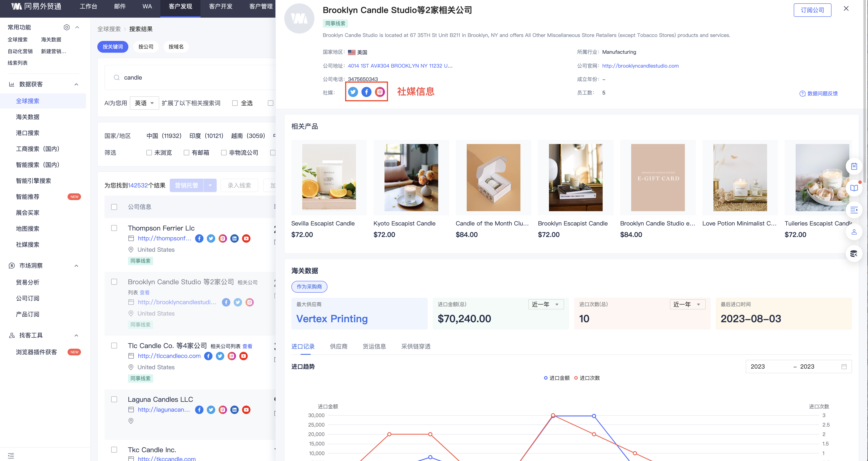Image resolution: width=868 pixels, height=461 pixels.
Task: Click the 订阅公司 button
Action: click(x=812, y=10)
